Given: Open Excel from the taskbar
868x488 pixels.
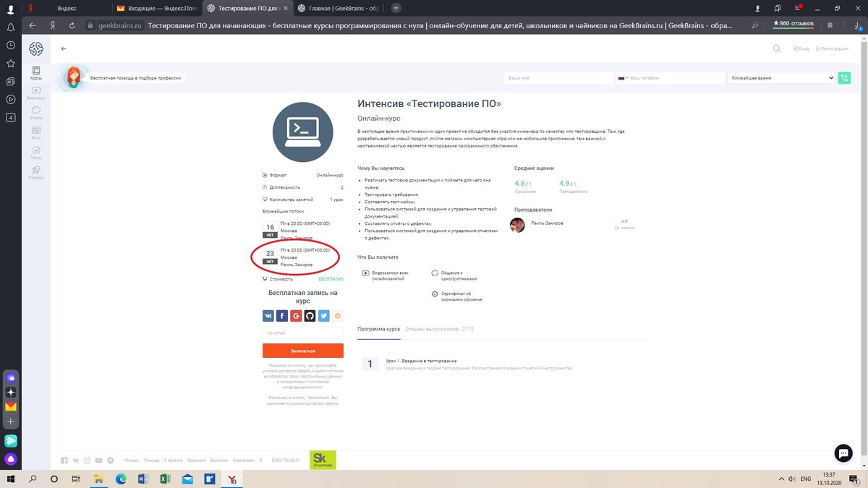Looking at the screenshot, I should click(164, 479).
